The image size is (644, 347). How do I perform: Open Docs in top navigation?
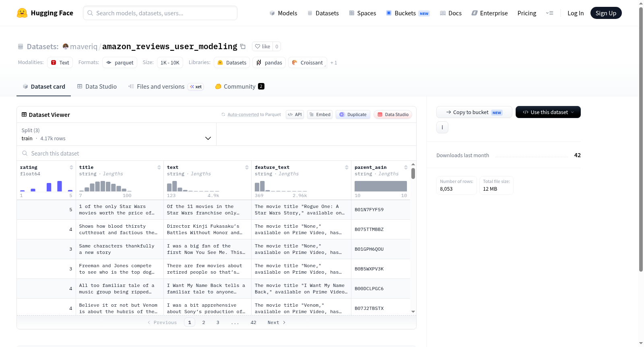click(451, 13)
